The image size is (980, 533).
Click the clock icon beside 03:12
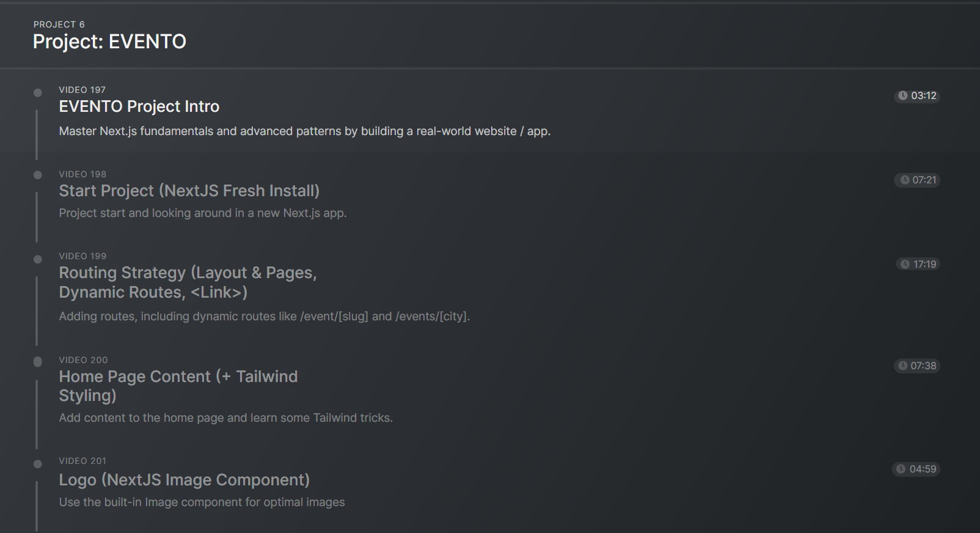coord(902,96)
